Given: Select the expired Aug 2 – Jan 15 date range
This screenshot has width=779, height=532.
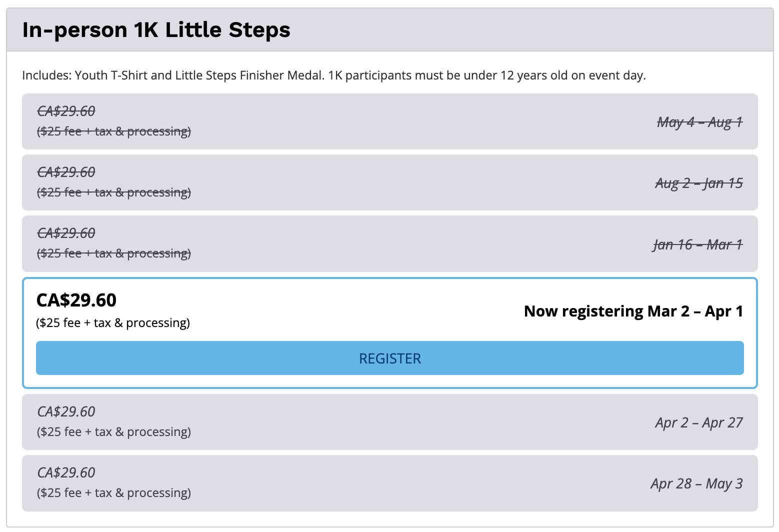Looking at the screenshot, I should 698,183.
